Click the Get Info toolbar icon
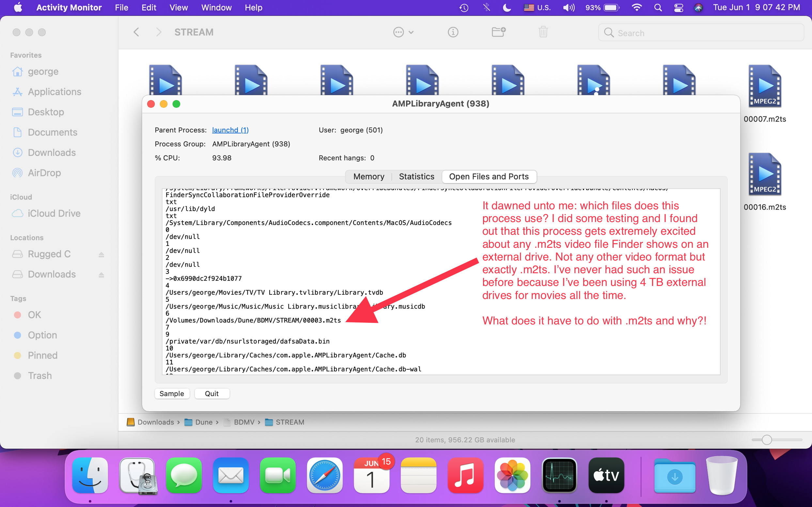The width and height of the screenshot is (812, 507). (x=453, y=32)
